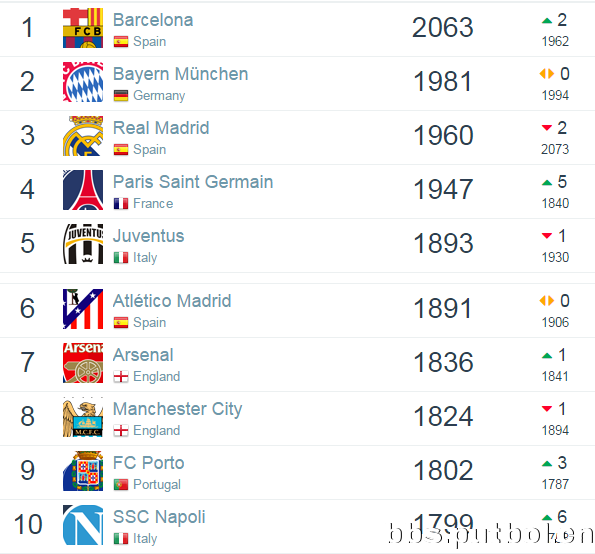This screenshot has width=595, height=554.
Task: Click the Manchester City club crest
Action: 83,417
